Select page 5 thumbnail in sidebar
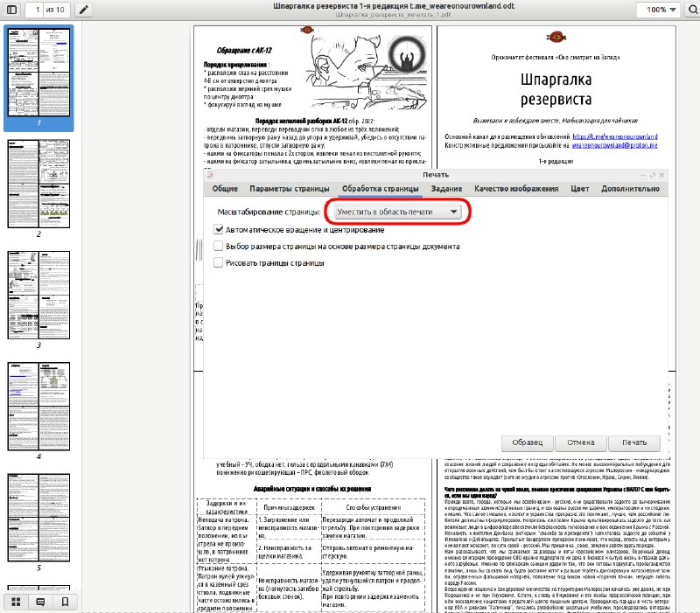 [38, 518]
